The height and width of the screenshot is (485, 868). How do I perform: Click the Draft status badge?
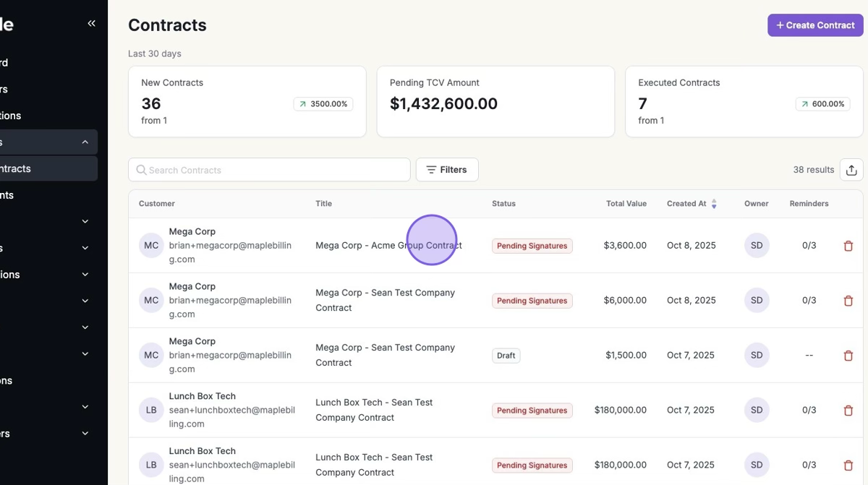[x=506, y=356]
